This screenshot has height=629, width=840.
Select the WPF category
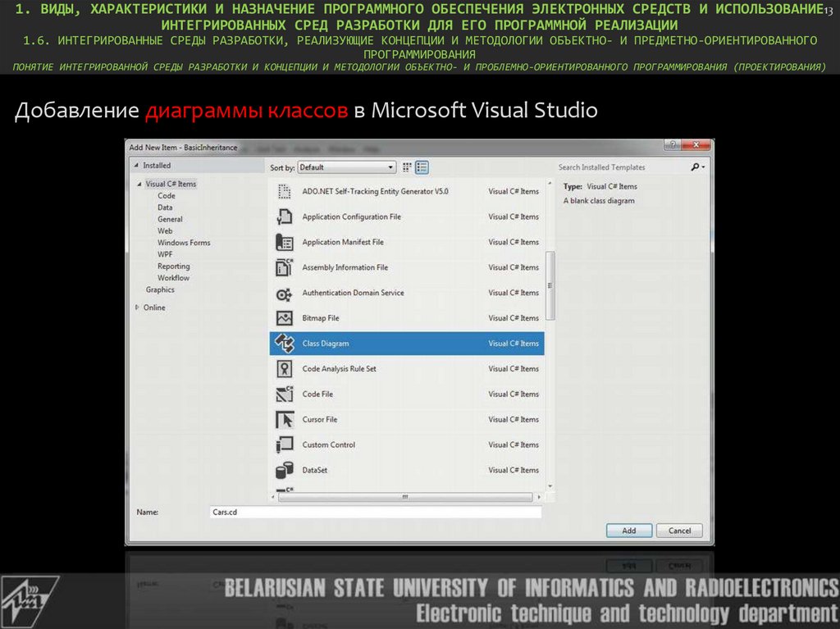pos(165,254)
